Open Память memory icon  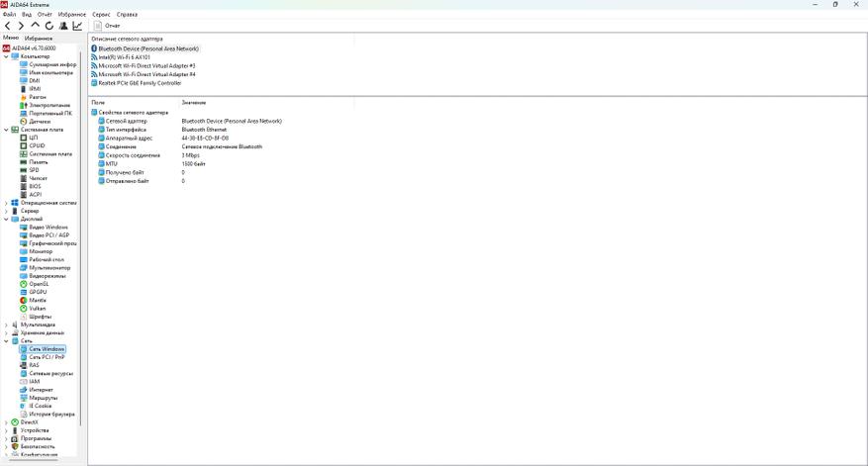tap(23, 162)
